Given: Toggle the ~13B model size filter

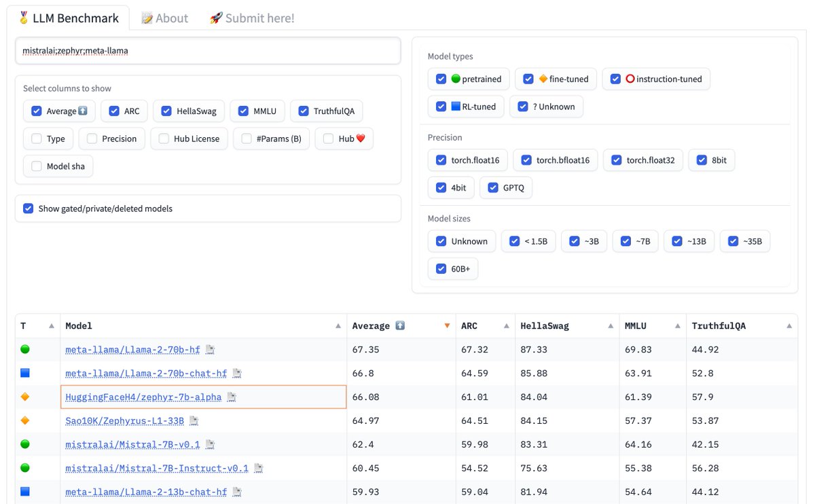Looking at the screenshot, I should point(677,241).
